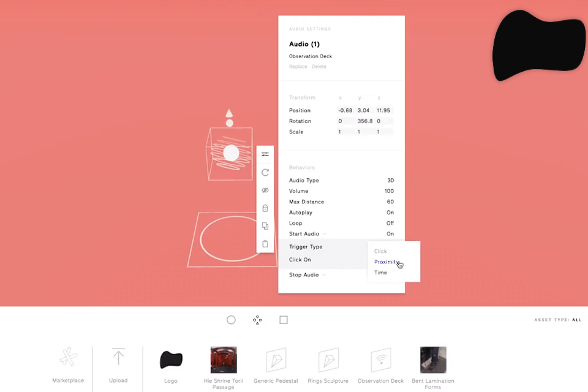
Task: Expand the Stop Audio section chevron
Action: [x=324, y=274]
